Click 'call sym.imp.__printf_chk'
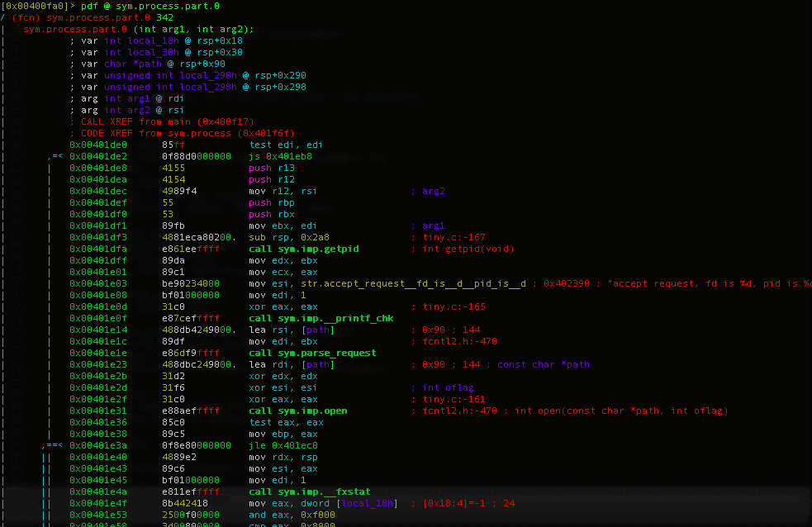The width and height of the screenshot is (812, 527). [x=321, y=318]
